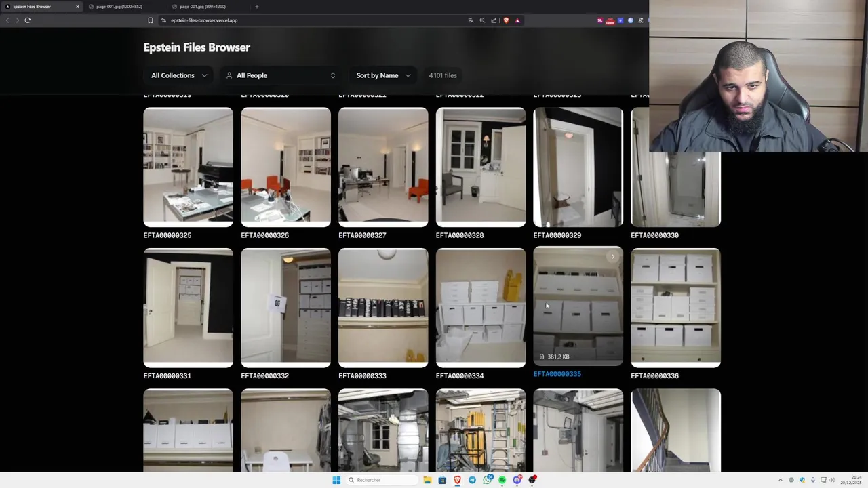The height and width of the screenshot is (488, 868).
Task: Click the file icon beside 381.2 KB
Action: (541, 357)
